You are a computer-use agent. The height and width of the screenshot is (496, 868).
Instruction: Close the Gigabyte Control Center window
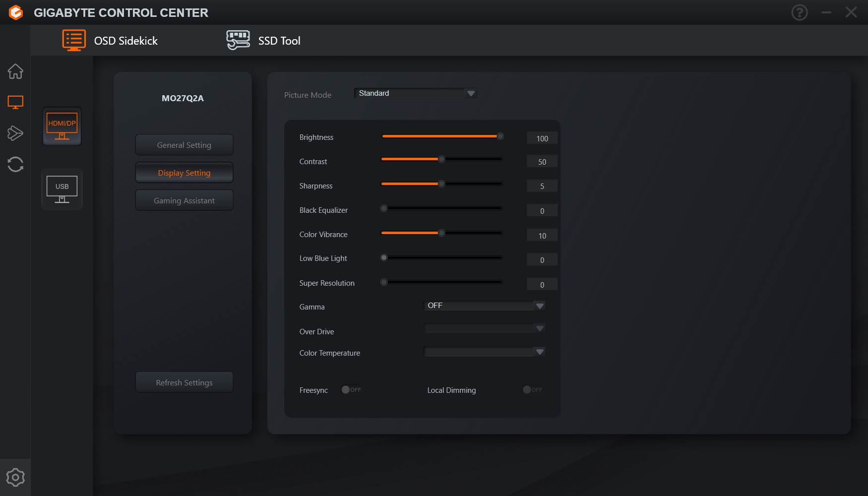click(851, 12)
